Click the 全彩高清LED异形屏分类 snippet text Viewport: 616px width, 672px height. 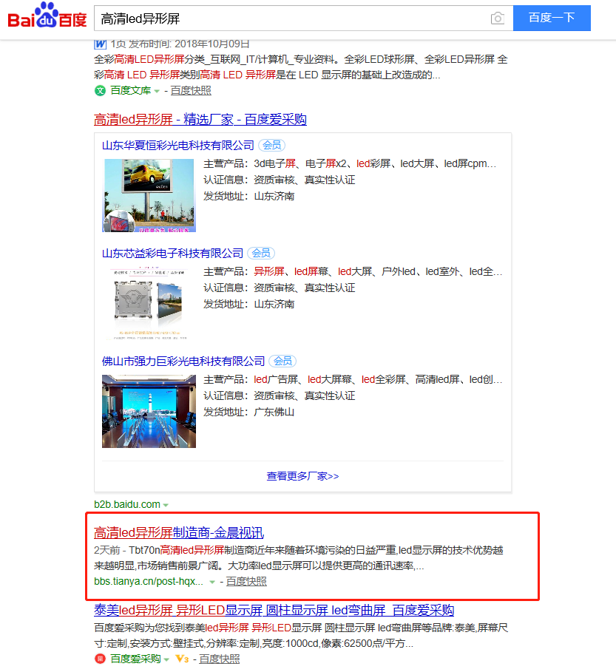[x=300, y=67]
